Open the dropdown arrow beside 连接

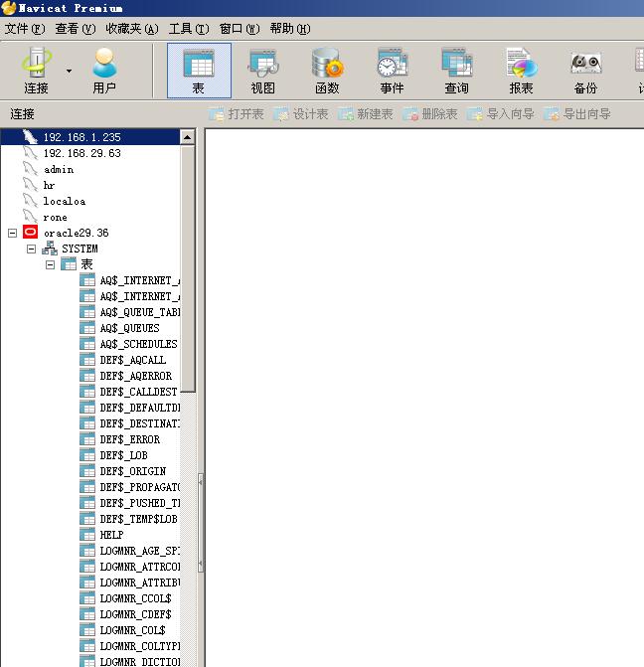pos(69,71)
